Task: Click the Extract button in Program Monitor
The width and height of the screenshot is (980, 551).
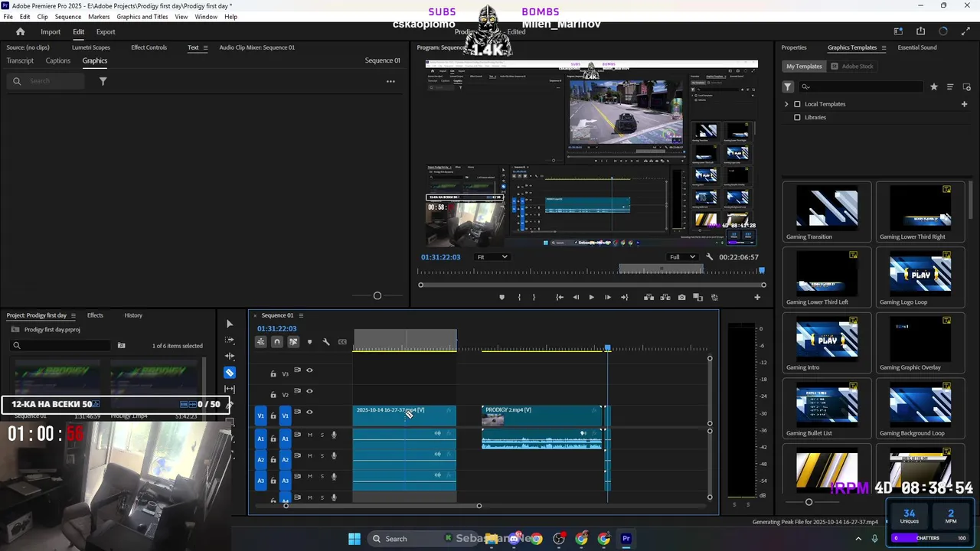Action: [x=665, y=297]
